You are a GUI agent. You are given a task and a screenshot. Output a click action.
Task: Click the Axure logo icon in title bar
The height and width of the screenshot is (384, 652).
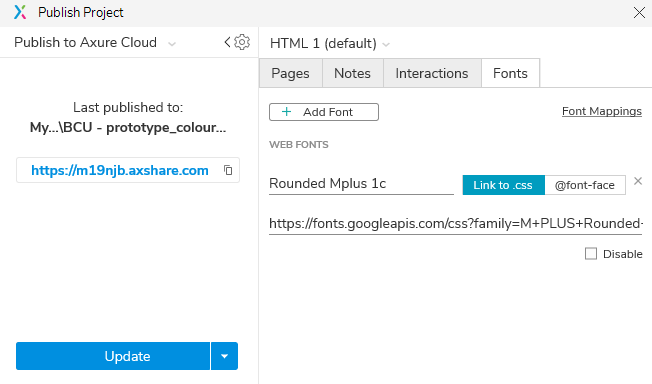(20, 12)
